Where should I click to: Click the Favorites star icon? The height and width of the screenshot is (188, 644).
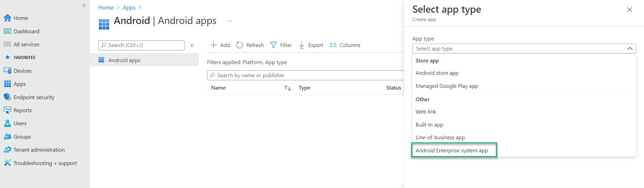[8, 57]
